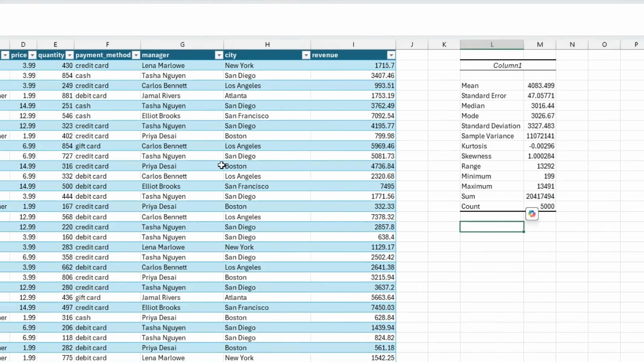
Task: Select the Standard Deviation label cell
Action: (x=492, y=126)
